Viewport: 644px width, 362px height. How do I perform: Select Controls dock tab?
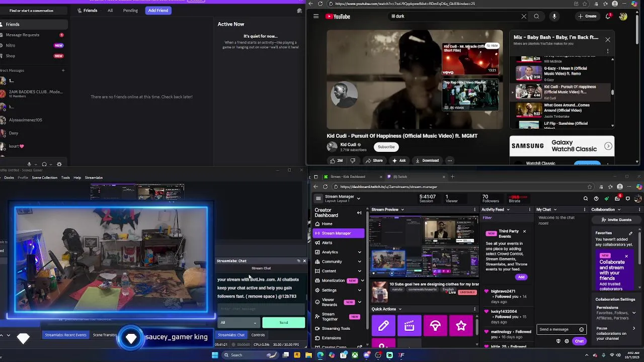[258, 335]
